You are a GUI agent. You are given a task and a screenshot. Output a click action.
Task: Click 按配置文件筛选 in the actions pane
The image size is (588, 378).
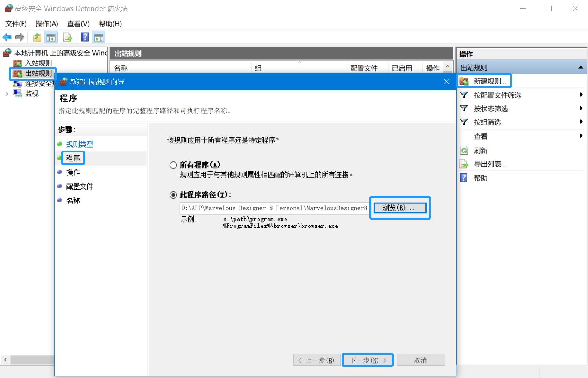point(498,95)
